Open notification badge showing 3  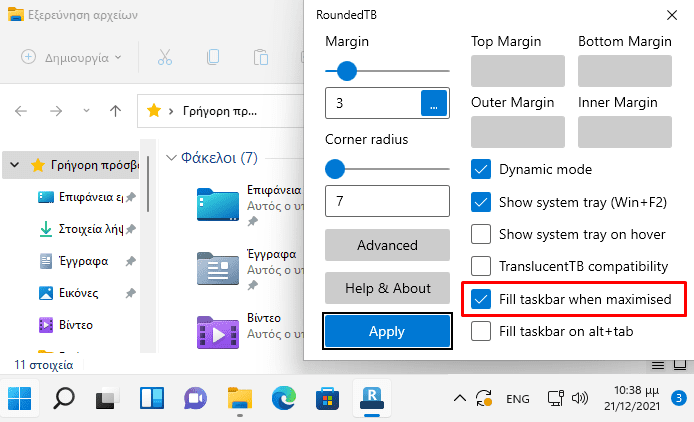click(x=679, y=398)
